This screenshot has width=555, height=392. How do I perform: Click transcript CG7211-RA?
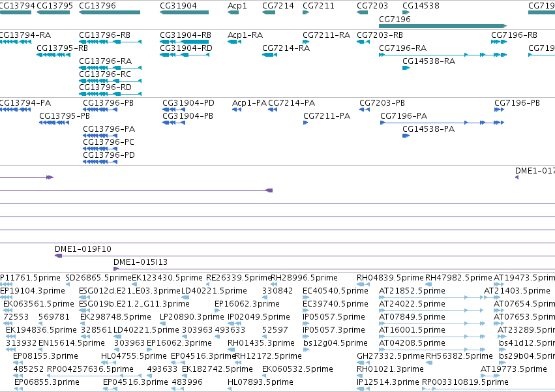click(306, 42)
